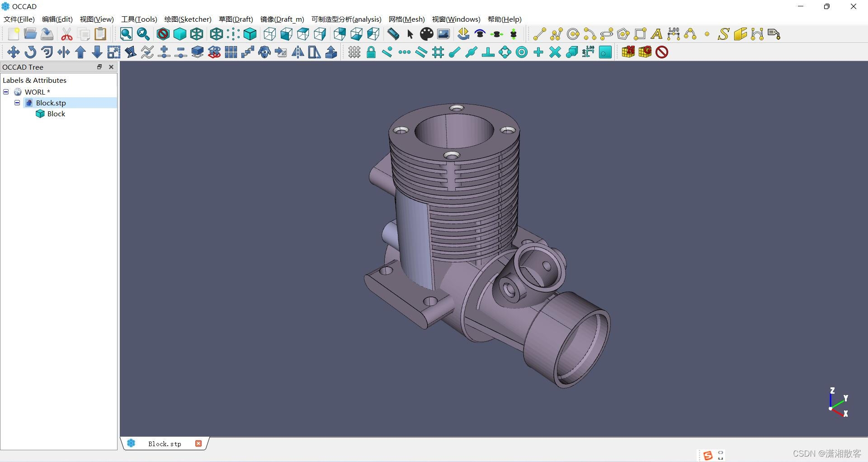Toggle snap to parallel lines
868x462 pixels.
point(421,52)
